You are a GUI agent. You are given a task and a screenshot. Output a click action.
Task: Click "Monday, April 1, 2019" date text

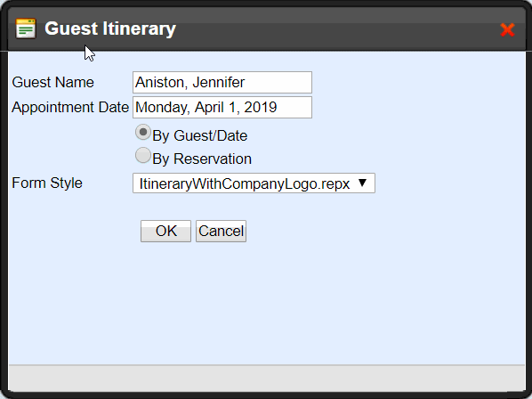[206, 107]
